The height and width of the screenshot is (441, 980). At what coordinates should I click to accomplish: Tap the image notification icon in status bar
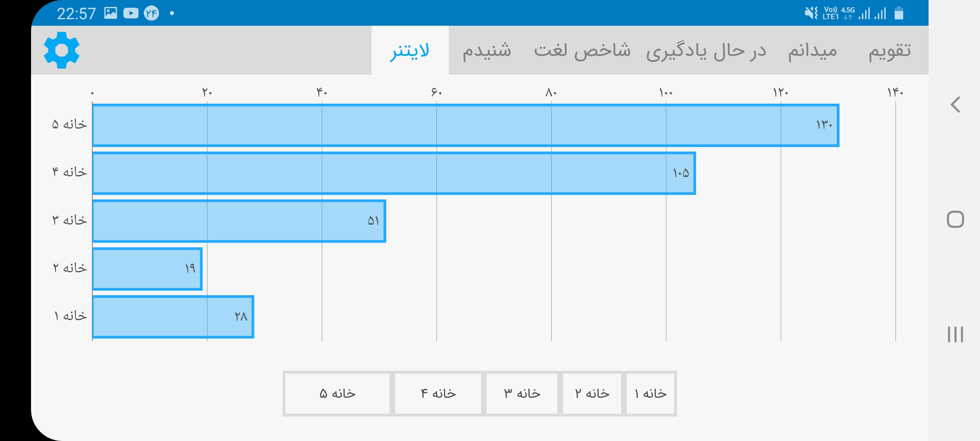tap(110, 13)
